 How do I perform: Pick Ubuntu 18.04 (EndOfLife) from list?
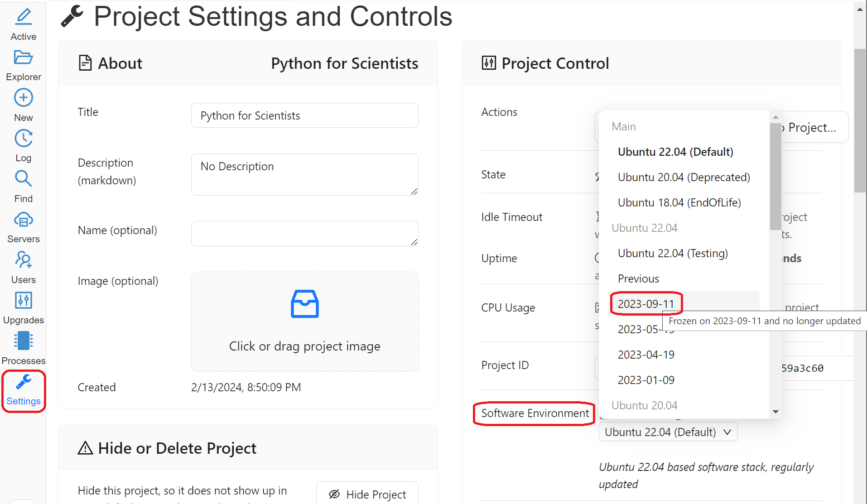coord(679,202)
